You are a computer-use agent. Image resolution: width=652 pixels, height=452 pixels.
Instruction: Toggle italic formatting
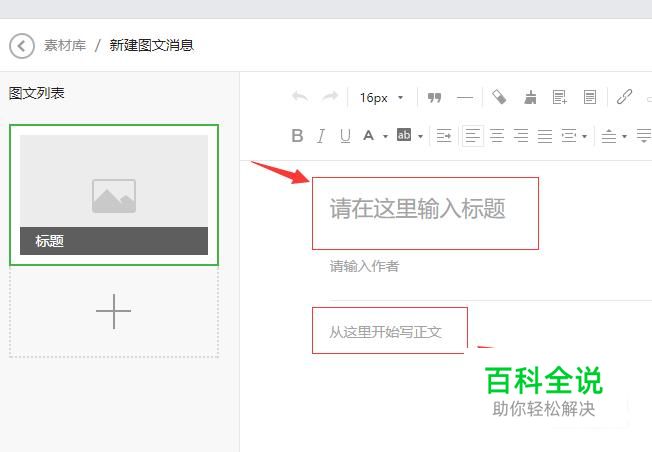(x=321, y=136)
